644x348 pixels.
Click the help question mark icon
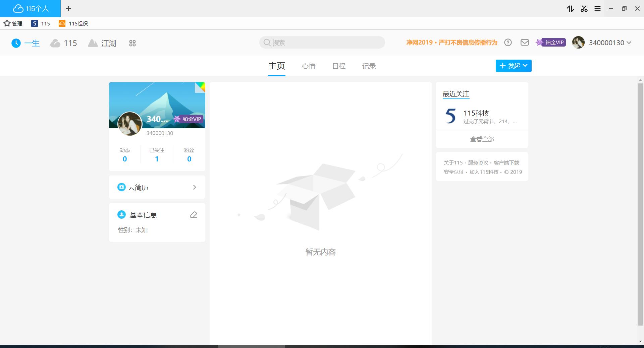508,43
